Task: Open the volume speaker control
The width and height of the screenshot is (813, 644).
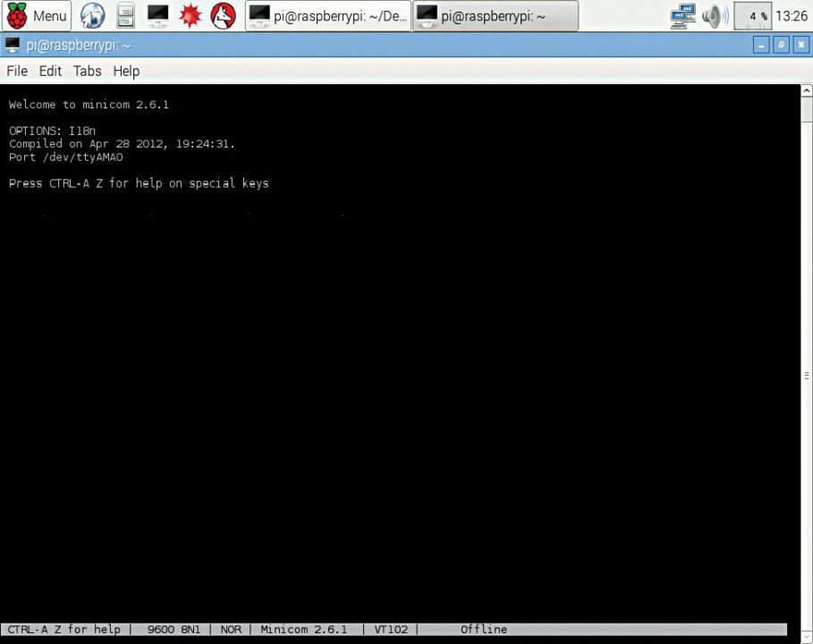Action: 713,15
